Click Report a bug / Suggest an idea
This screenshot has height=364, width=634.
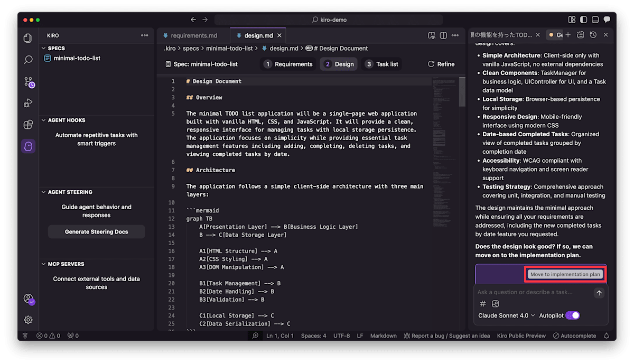[x=446, y=335]
